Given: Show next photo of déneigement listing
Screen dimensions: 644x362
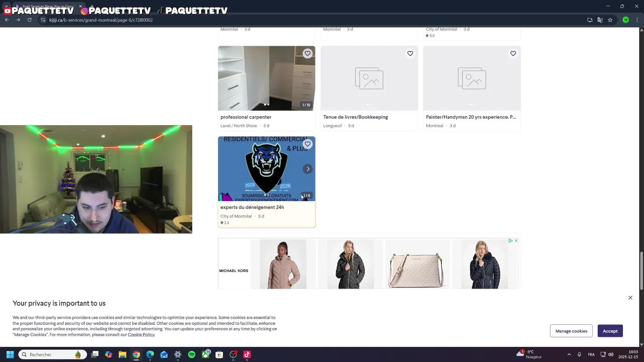Looking at the screenshot, I should coord(307,169).
